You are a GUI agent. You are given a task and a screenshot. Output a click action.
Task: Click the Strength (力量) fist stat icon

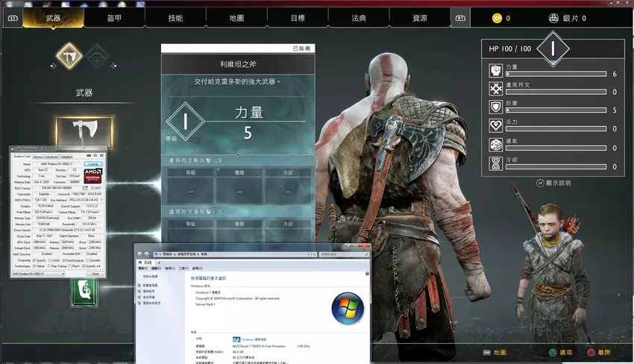(495, 71)
